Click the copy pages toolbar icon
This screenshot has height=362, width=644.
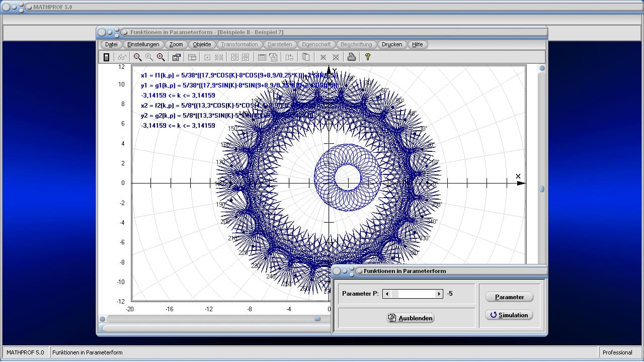pyautogui.click(x=305, y=57)
